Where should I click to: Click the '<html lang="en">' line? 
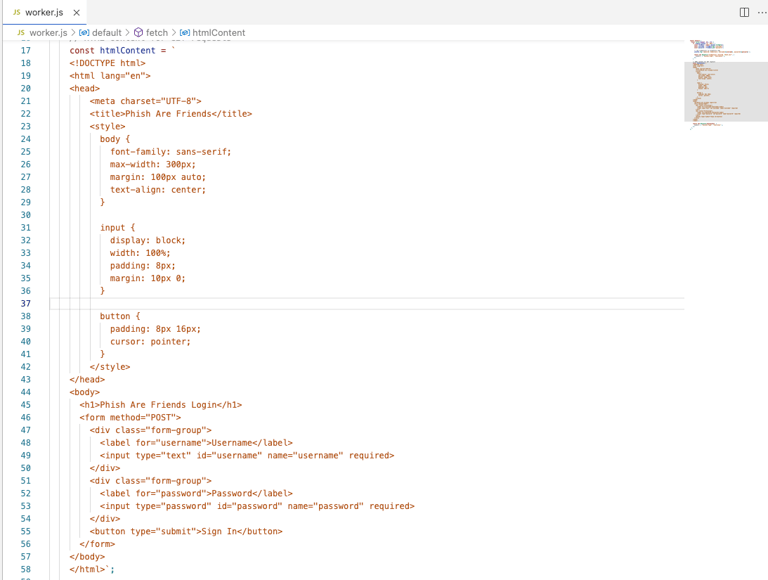[x=110, y=76]
